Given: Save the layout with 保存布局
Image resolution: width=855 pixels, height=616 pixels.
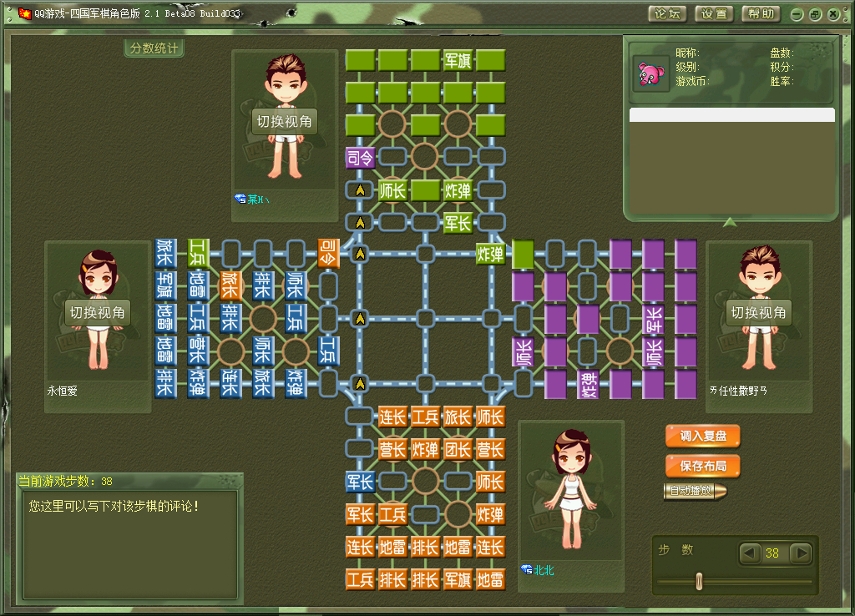Looking at the screenshot, I should coord(703,466).
